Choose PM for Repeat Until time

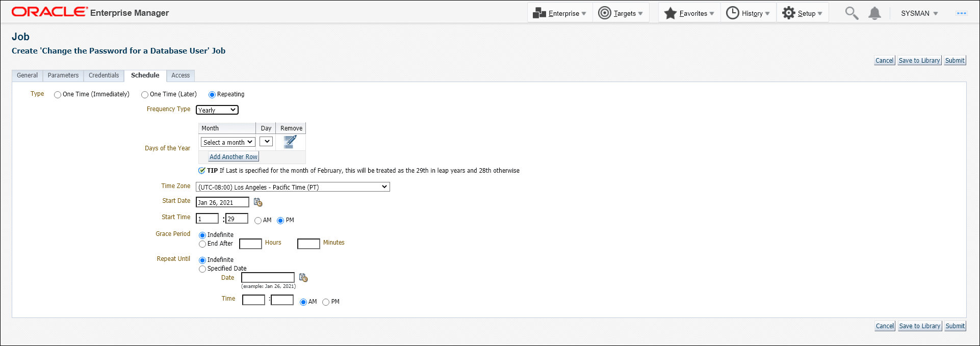(x=326, y=302)
